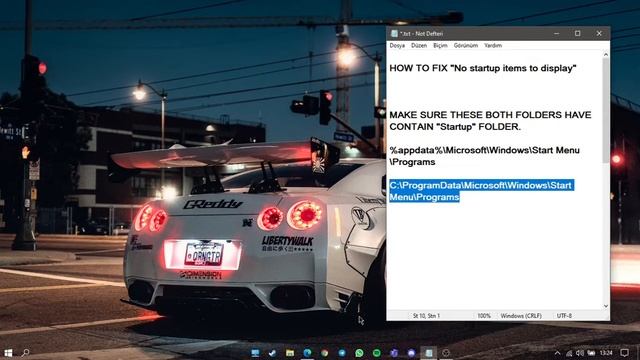Close the Not Defteri window

pos(599,33)
